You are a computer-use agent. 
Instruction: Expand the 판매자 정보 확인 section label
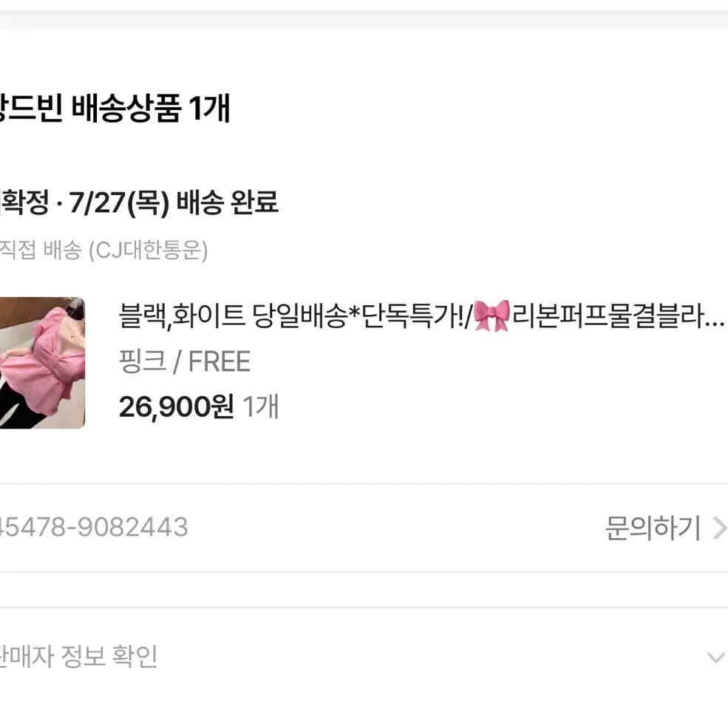(78, 656)
